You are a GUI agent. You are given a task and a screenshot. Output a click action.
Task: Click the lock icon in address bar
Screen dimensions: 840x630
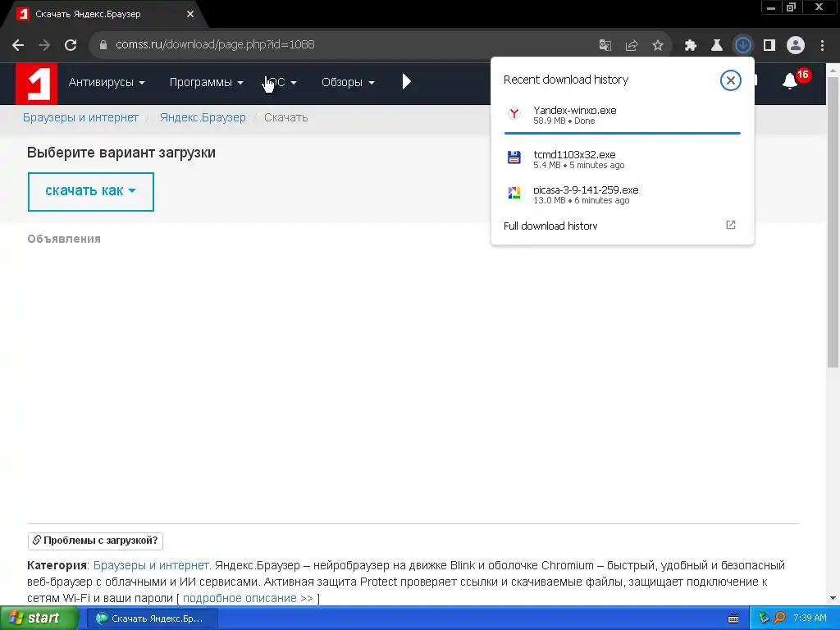(103, 45)
